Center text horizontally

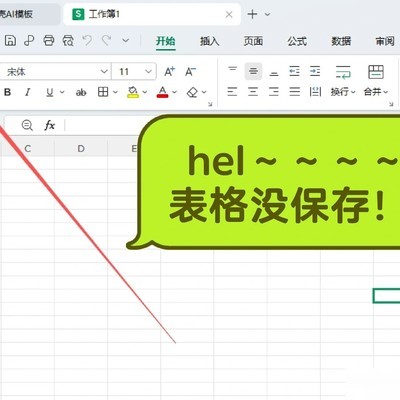pos(253,92)
